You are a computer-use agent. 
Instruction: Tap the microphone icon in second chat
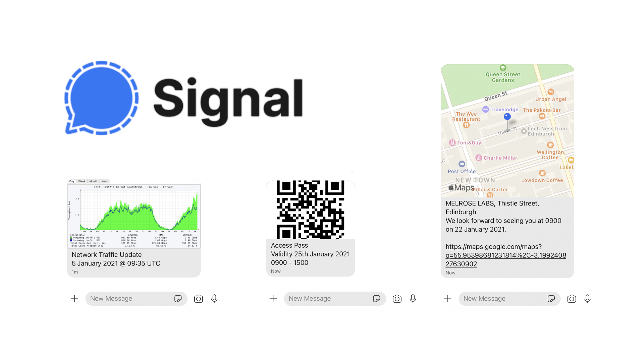point(413,299)
